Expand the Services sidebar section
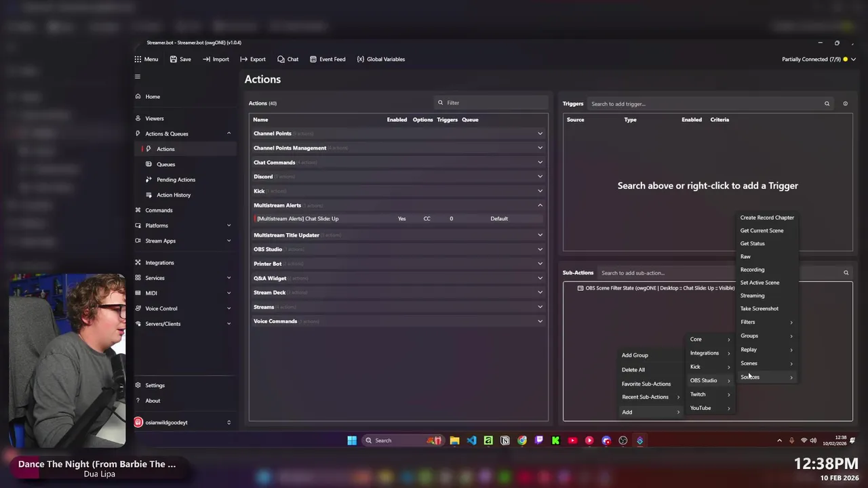868x488 pixels. [x=184, y=278]
